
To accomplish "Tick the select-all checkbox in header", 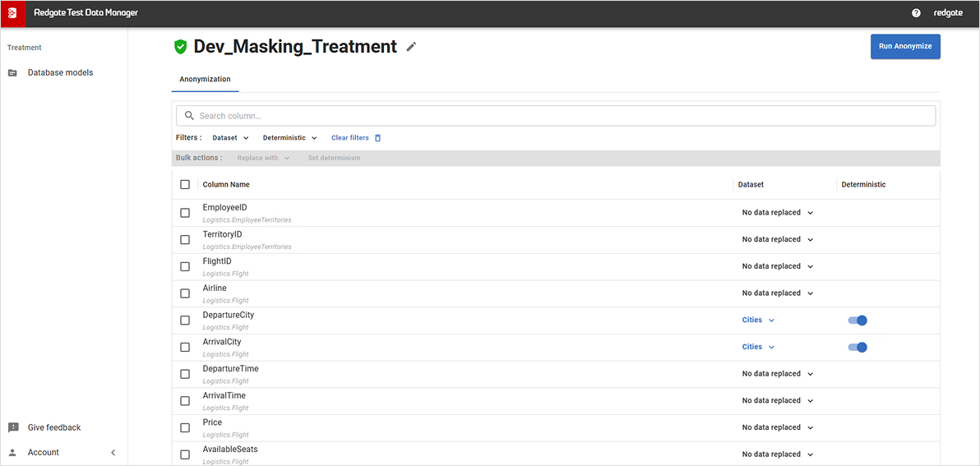I will [185, 185].
